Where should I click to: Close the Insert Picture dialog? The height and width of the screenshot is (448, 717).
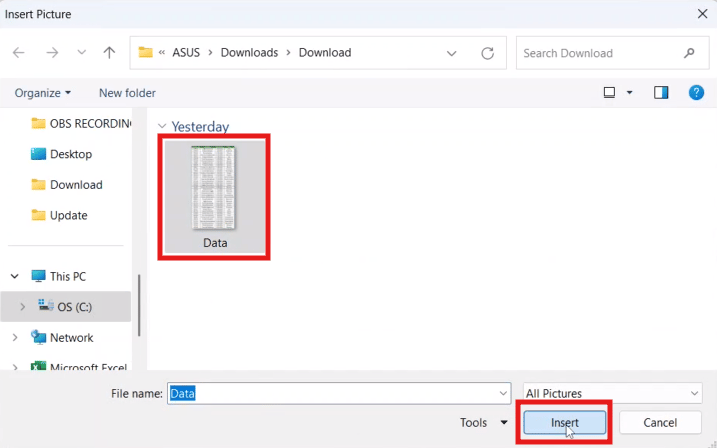pyautogui.click(x=702, y=14)
